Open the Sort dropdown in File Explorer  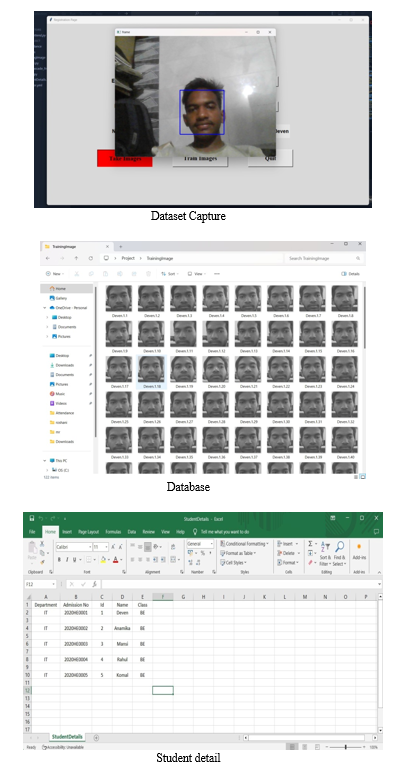[170, 274]
